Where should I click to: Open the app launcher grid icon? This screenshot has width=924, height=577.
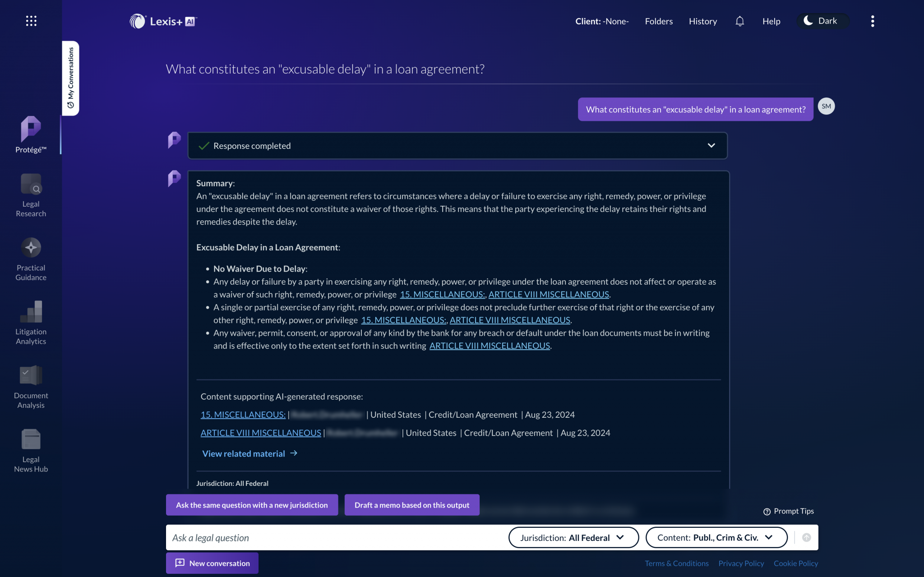coord(31,20)
